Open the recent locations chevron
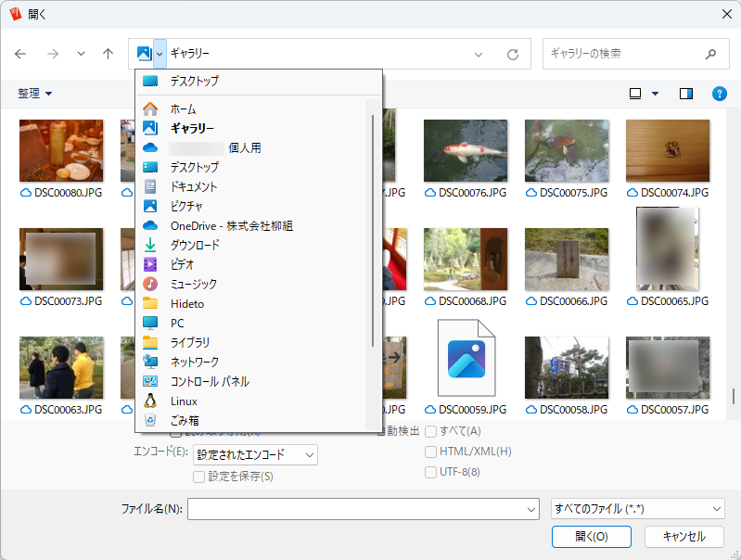The image size is (741, 560). (81, 54)
